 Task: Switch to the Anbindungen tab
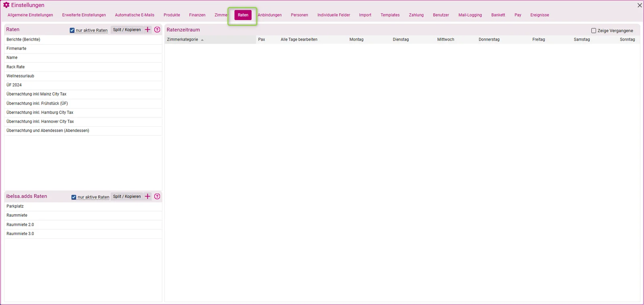coord(270,15)
